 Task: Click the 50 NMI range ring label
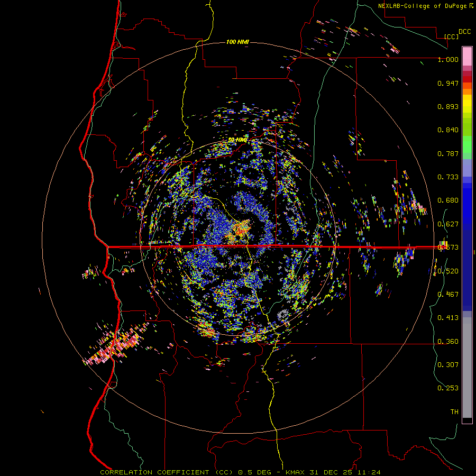coord(237,140)
